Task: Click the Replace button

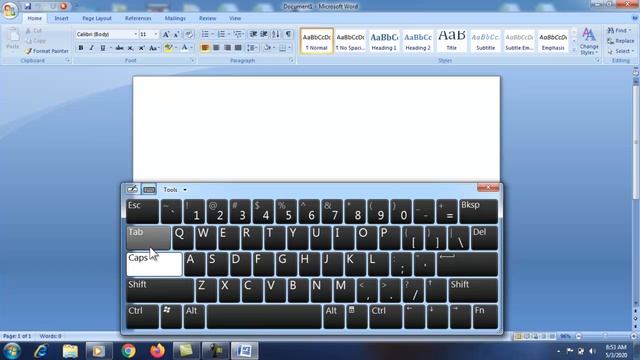Action: point(621,41)
